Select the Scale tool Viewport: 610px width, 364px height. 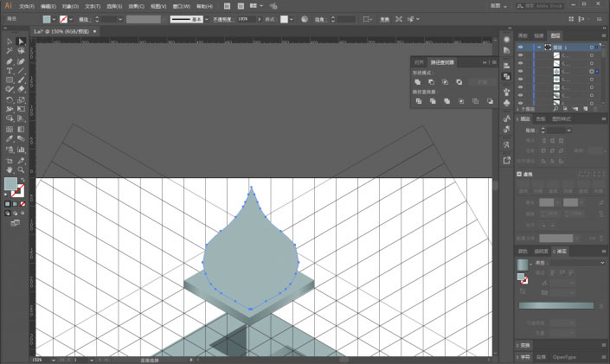click(21, 99)
